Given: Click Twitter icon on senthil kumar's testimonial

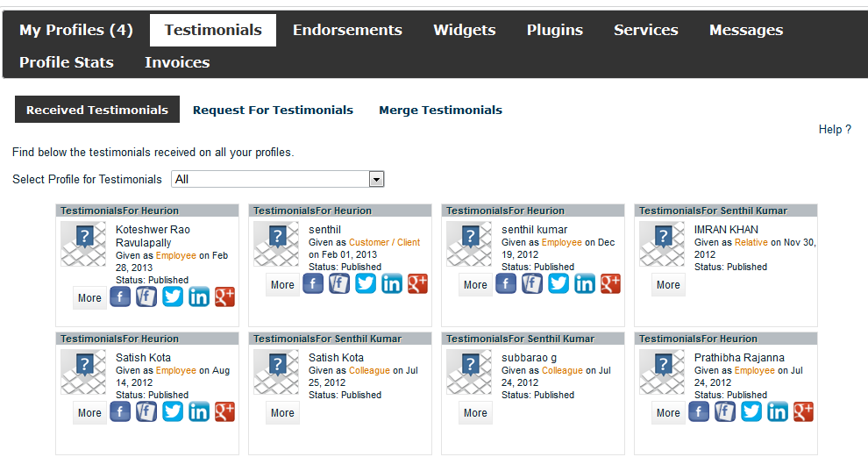Looking at the screenshot, I should 558,283.
